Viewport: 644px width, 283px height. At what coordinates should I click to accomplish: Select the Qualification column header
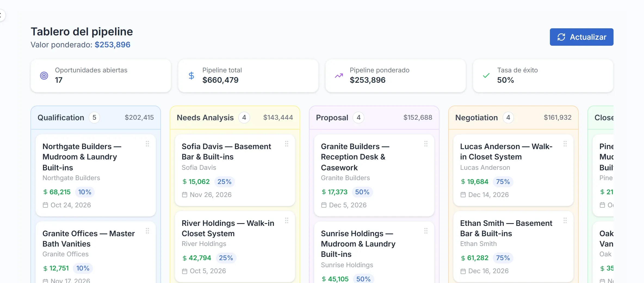click(96, 118)
